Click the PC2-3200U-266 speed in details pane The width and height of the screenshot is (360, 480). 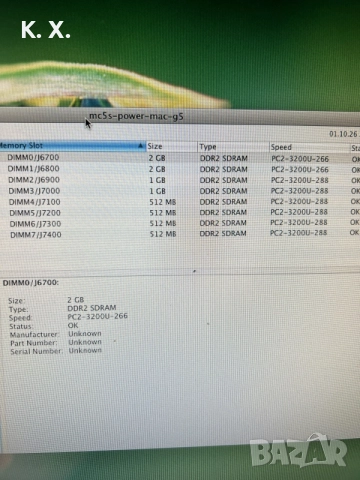pos(97,316)
